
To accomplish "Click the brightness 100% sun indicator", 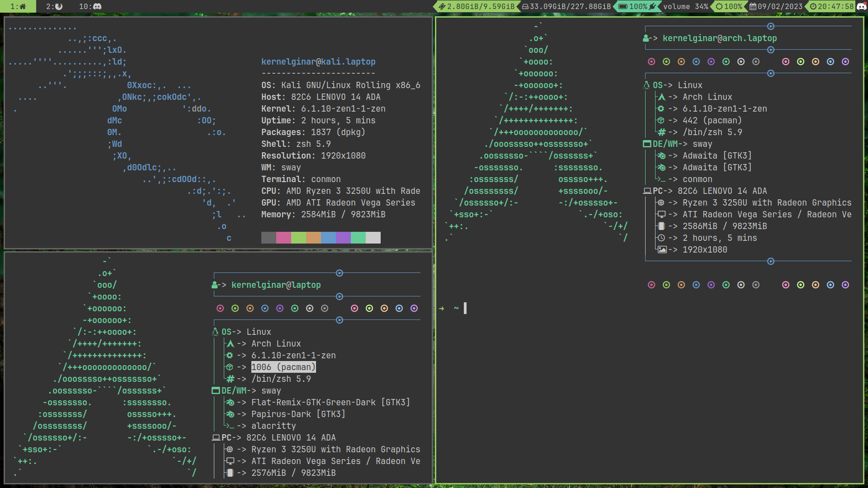I will pyautogui.click(x=728, y=6).
